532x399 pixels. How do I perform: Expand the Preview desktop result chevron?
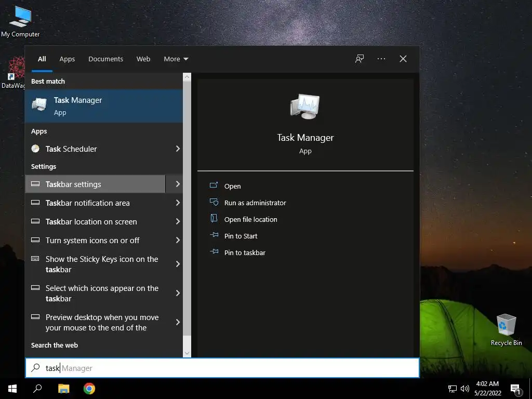pyautogui.click(x=178, y=322)
